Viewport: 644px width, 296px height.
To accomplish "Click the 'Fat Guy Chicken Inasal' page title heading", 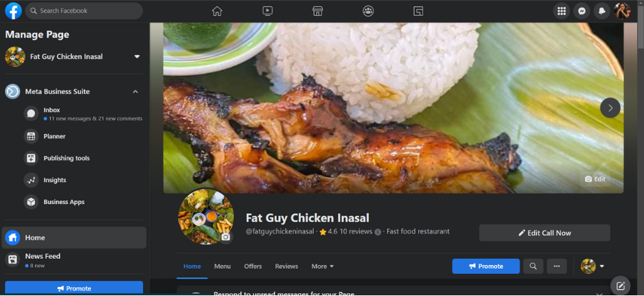I will pyautogui.click(x=307, y=218).
